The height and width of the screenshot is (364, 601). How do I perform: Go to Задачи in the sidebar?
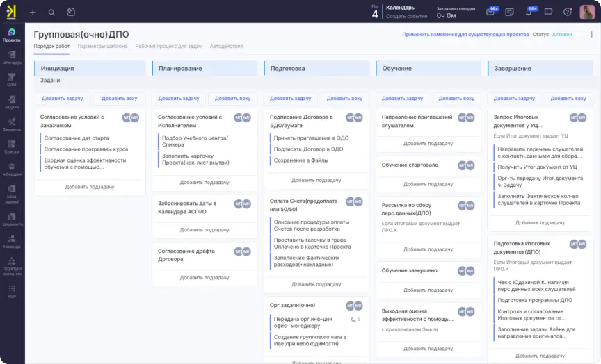coord(12,102)
